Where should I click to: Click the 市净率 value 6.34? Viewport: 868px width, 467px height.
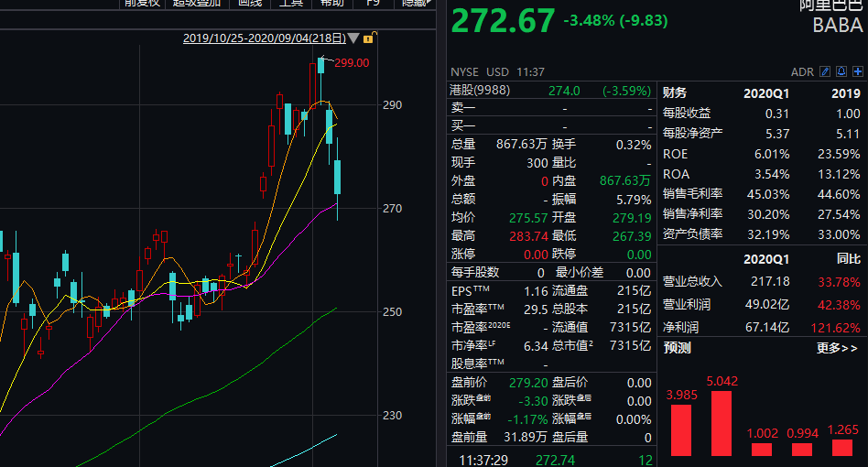[536, 346]
